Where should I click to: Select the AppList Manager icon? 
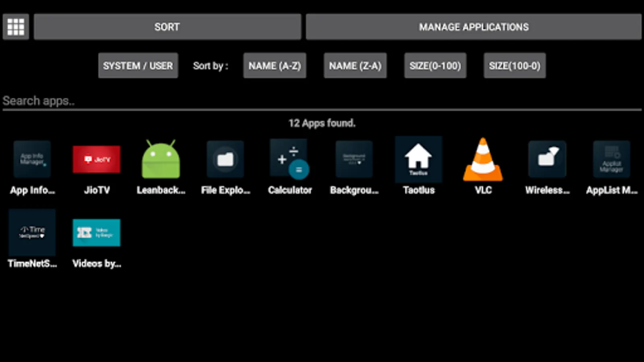[x=612, y=159]
